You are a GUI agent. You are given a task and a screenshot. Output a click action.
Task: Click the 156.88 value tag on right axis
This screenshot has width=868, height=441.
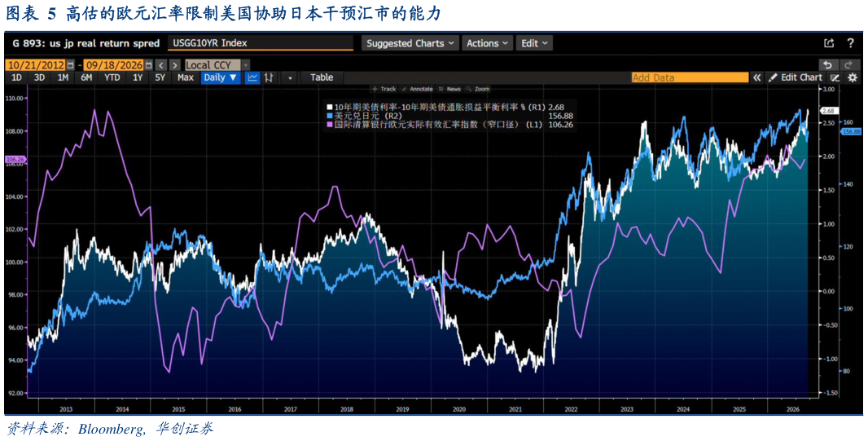click(x=851, y=131)
